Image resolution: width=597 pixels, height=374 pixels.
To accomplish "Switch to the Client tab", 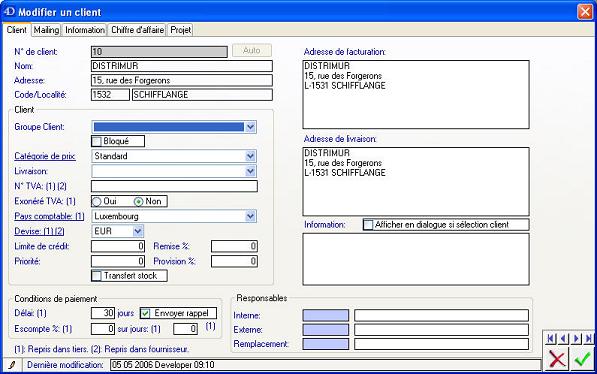I will pyautogui.click(x=17, y=30).
